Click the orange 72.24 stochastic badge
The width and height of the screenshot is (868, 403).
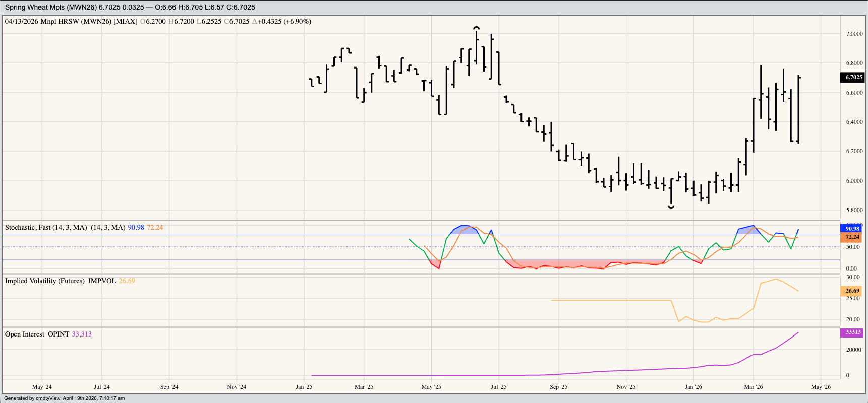click(x=852, y=237)
